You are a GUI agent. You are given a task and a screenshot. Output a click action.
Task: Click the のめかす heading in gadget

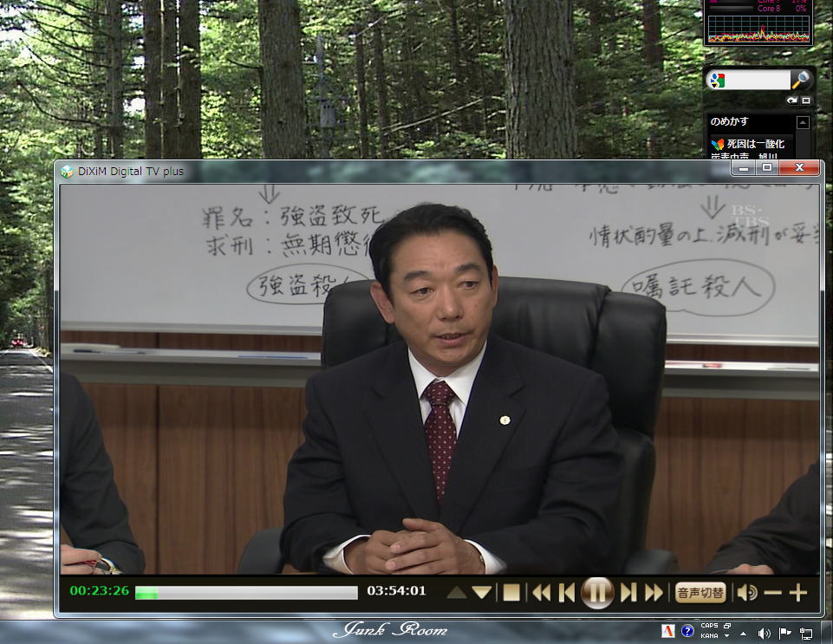pyautogui.click(x=729, y=121)
